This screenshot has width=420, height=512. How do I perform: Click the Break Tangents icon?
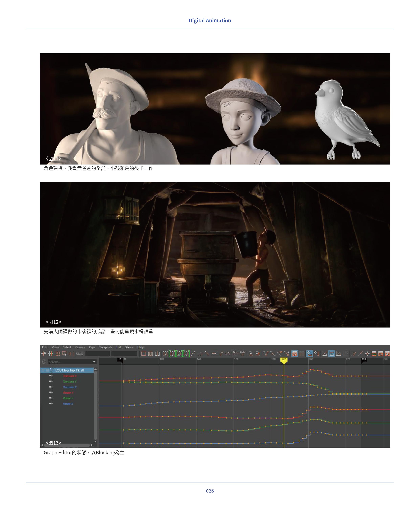coord(266,354)
